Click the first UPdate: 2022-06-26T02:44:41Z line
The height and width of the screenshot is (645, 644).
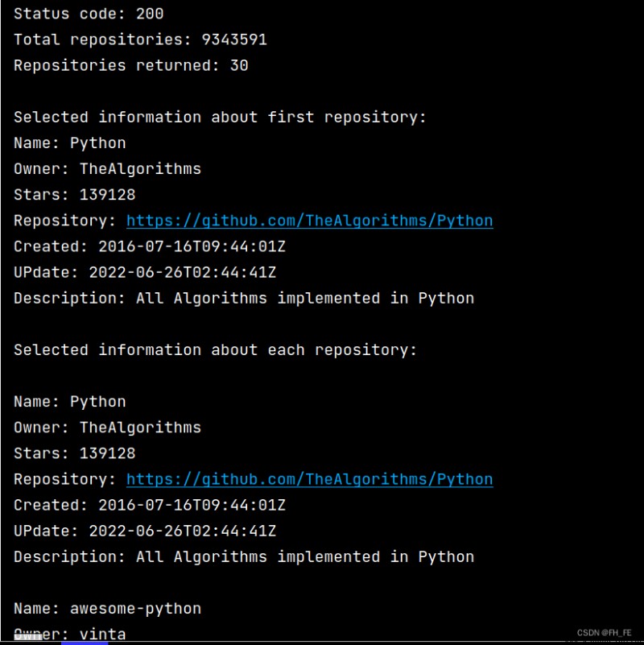coord(145,272)
